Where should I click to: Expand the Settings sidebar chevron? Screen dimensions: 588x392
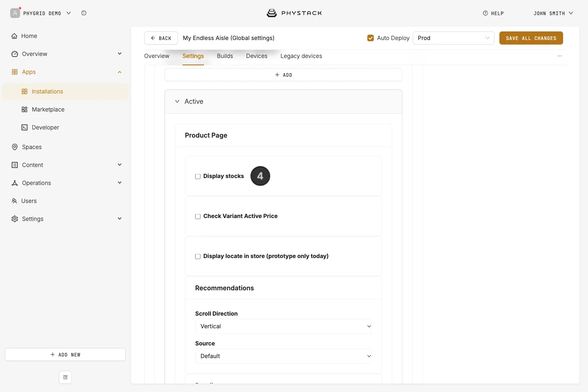[x=120, y=218]
